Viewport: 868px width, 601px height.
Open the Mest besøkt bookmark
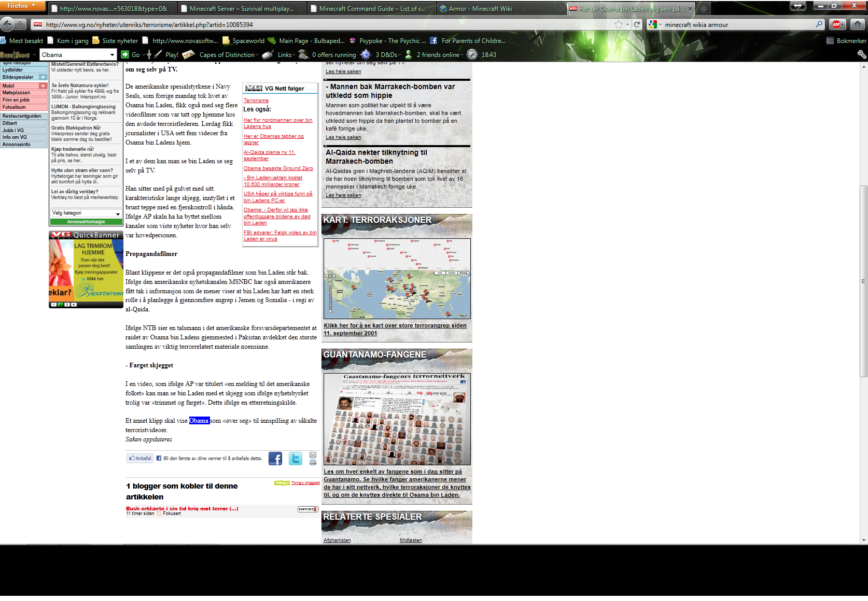(x=22, y=40)
